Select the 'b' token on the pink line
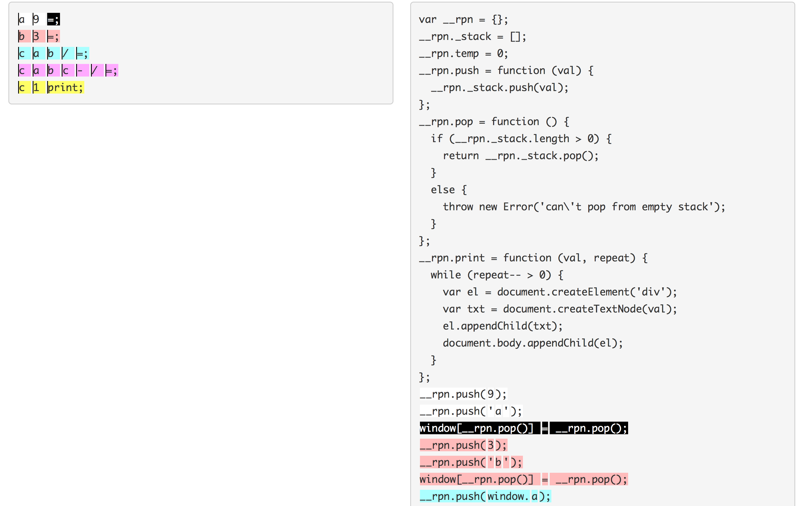This screenshot has width=812, height=506. pos(24,36)
